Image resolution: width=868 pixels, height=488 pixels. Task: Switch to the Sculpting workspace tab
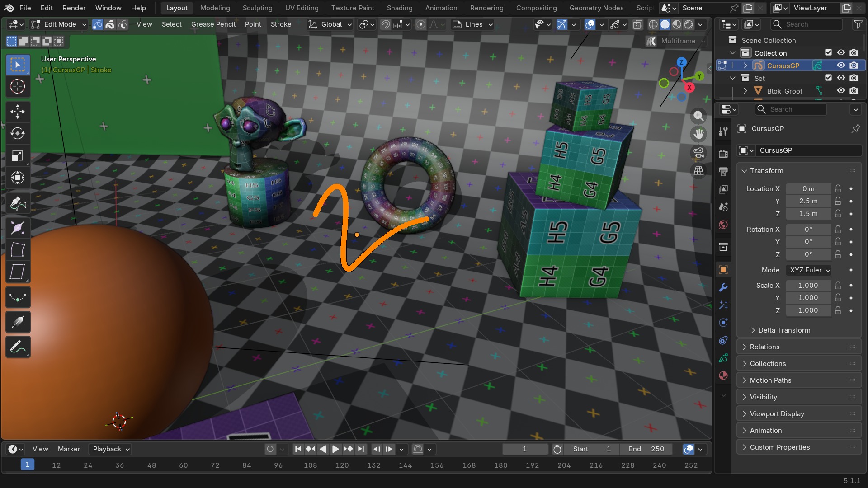point(257,8)
